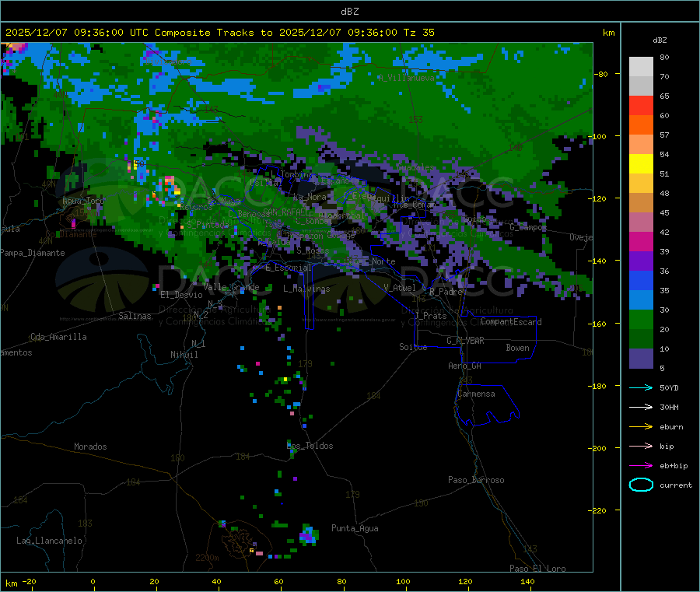The image size is (700, 592).
Task: Click the 'Nihuil' map label
Action: pos(184,355)
